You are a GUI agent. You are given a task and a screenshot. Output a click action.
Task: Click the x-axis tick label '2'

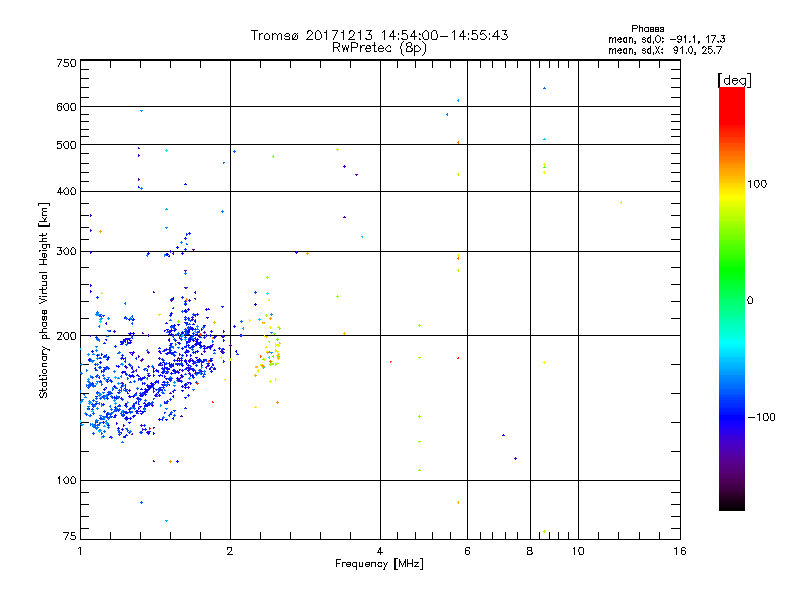tap(230, 551)
